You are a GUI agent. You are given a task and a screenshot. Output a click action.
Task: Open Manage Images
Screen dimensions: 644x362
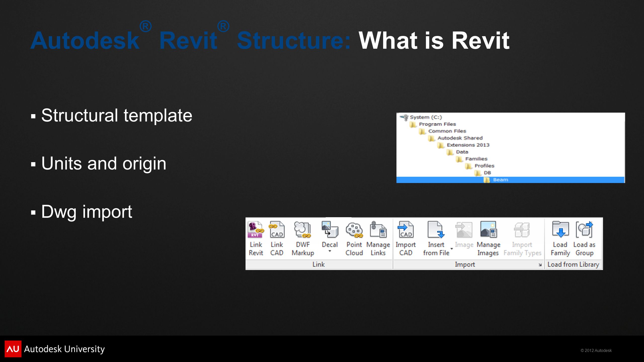(x=488, y=238)
